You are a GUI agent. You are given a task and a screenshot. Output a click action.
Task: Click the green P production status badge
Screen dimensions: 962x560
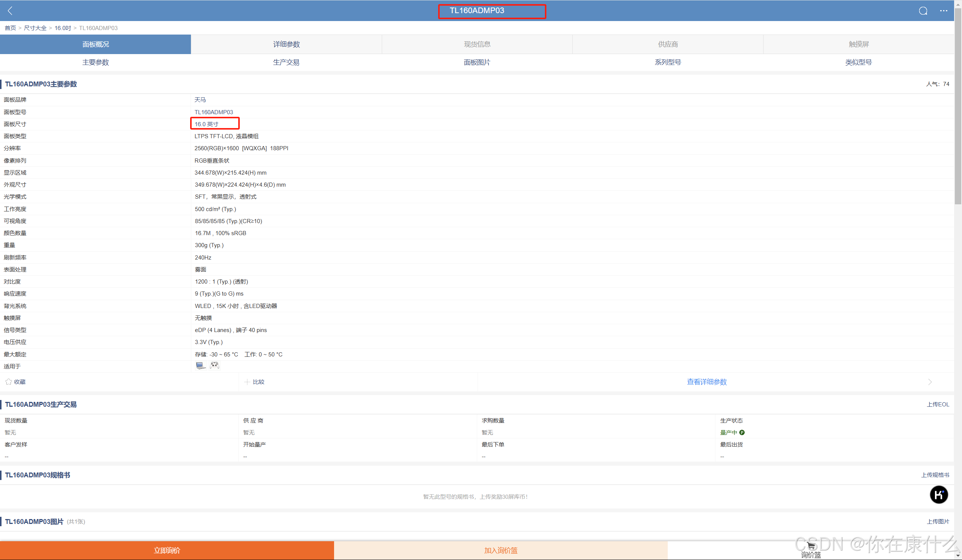click(x=742, y=432)
